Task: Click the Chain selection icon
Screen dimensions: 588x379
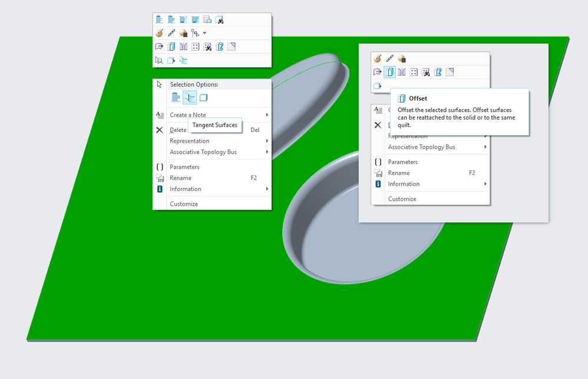Action: click(x=171, y=32)
